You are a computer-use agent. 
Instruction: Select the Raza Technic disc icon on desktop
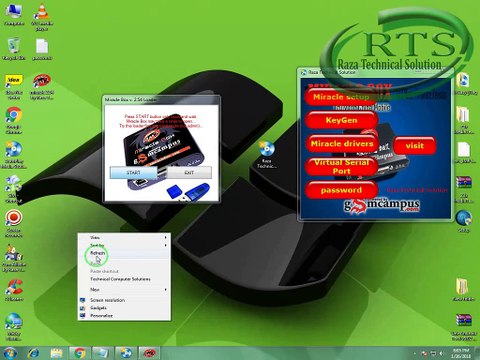pos(267,154)
